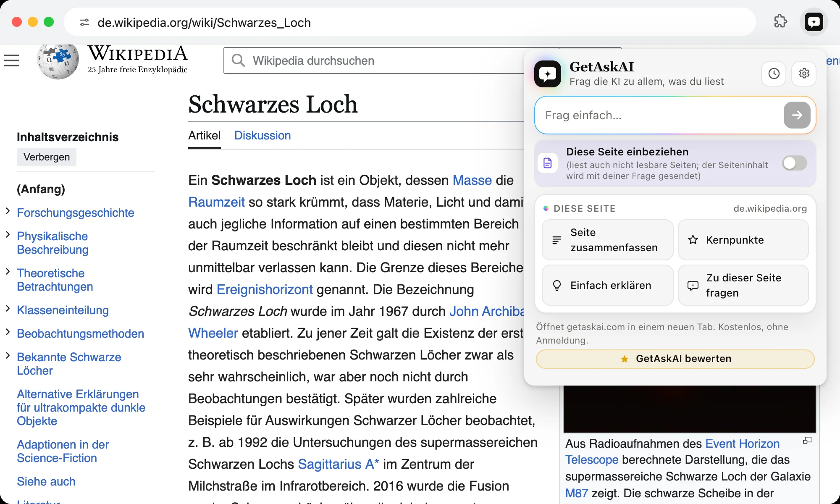Click Seite zusammenfassen button

click(x=607, y=240)
